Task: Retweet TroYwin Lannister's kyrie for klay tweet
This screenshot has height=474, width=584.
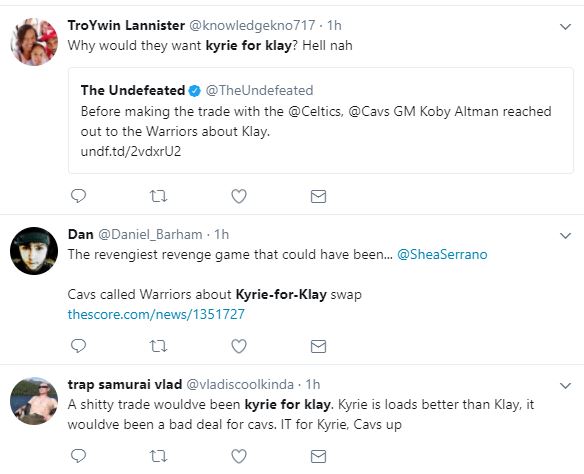Action: tap(158, 196)
